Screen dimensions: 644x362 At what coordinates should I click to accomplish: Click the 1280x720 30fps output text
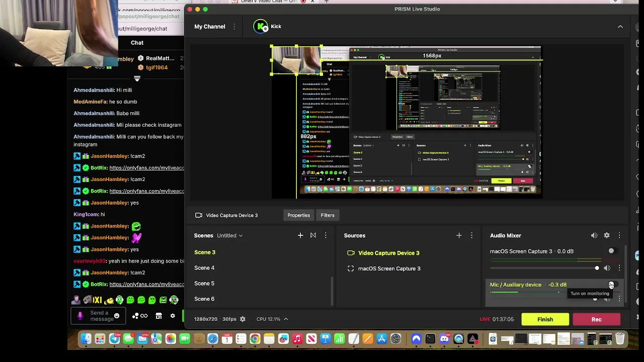point(215,319)
